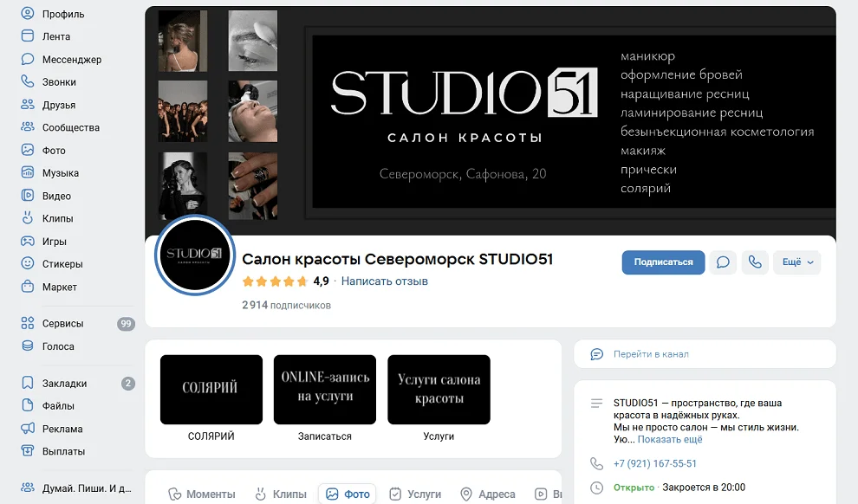
Task: Expand description with Показать ещё
Action: point(670,440)
